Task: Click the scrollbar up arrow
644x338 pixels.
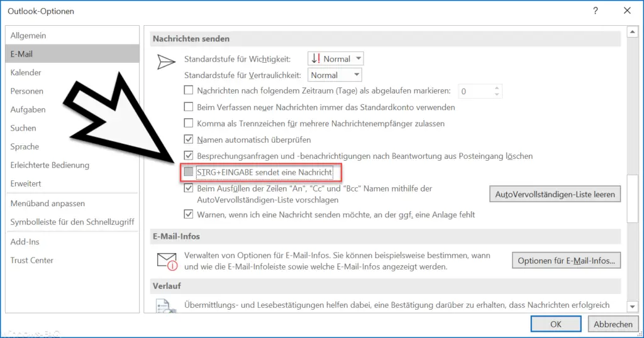Action: [632, 31]
